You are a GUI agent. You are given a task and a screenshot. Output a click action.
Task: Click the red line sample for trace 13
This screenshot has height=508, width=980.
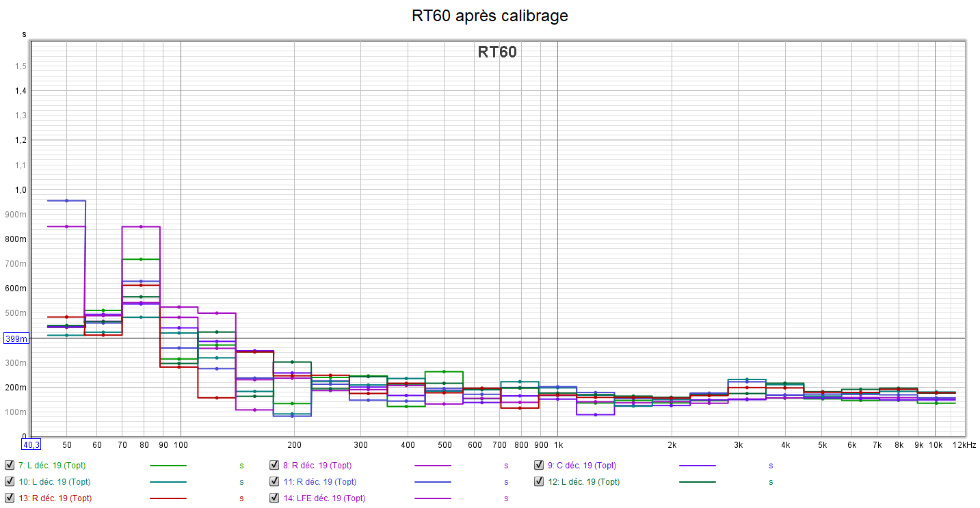(168, 498)
